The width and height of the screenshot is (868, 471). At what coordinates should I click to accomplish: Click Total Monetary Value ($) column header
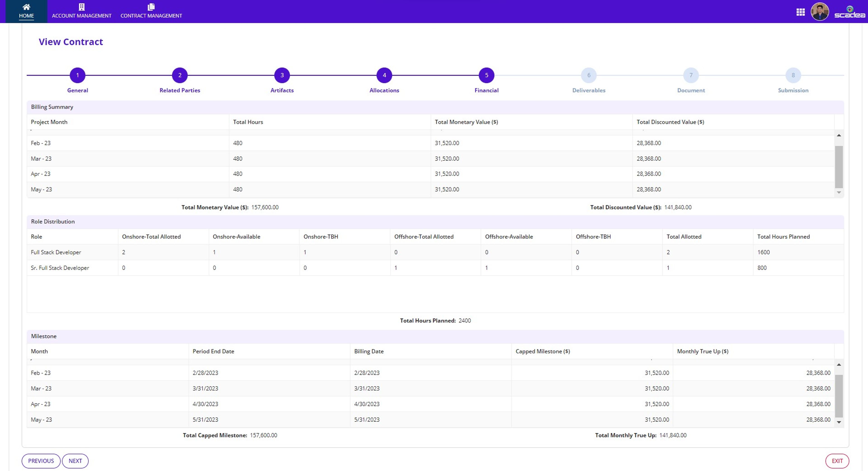click(x=532, y=122)
